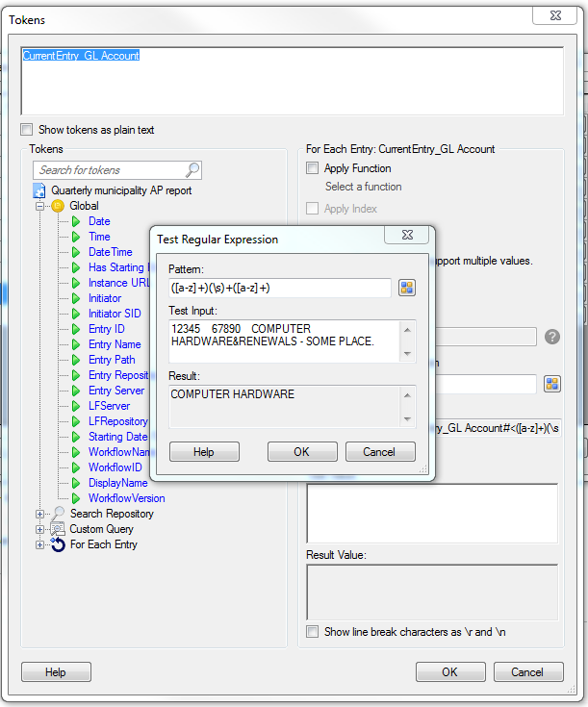Select the WorkflowNan token
This screenshot has height=707, width=588.
[118, 452]
